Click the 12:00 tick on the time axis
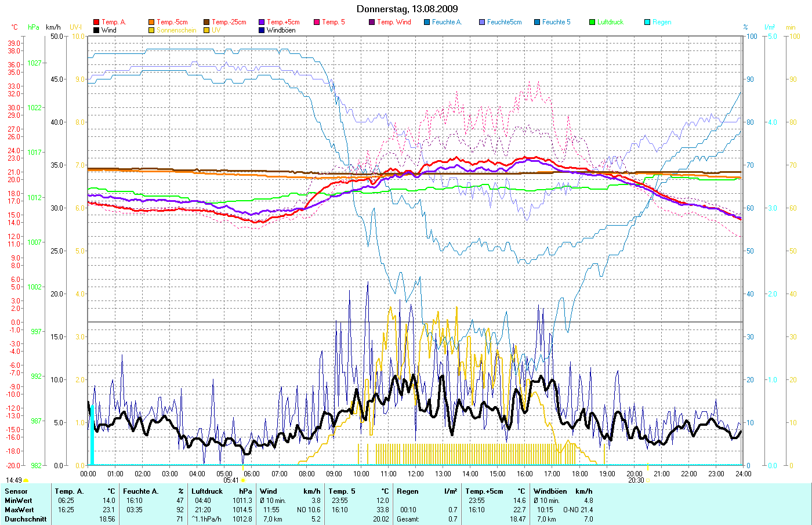Image resolution: width=812 pixels, height=525 pixels. 416,473
